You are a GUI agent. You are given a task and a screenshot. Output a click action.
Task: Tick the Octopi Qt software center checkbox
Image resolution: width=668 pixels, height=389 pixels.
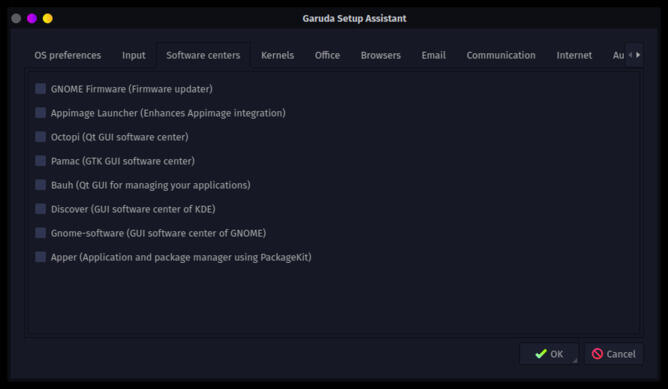(x=40, y=137)
